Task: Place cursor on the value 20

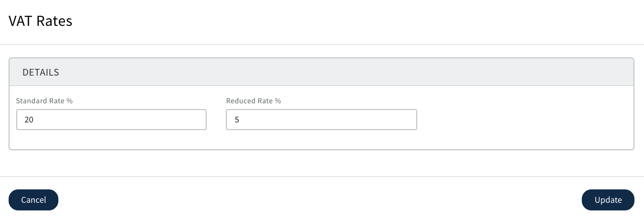Action: [29, 120]
